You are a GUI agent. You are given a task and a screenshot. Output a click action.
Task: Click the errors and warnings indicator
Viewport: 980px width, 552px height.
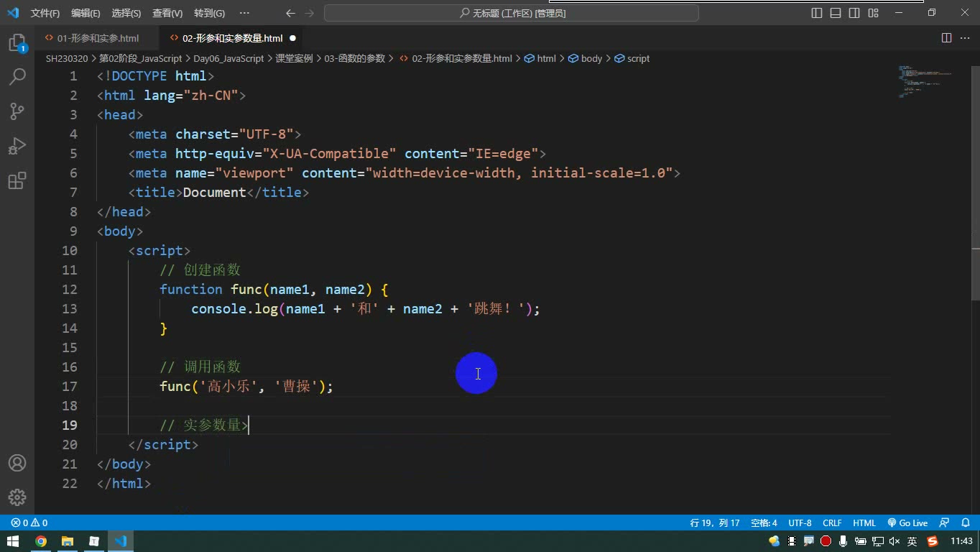coord(29,523)
